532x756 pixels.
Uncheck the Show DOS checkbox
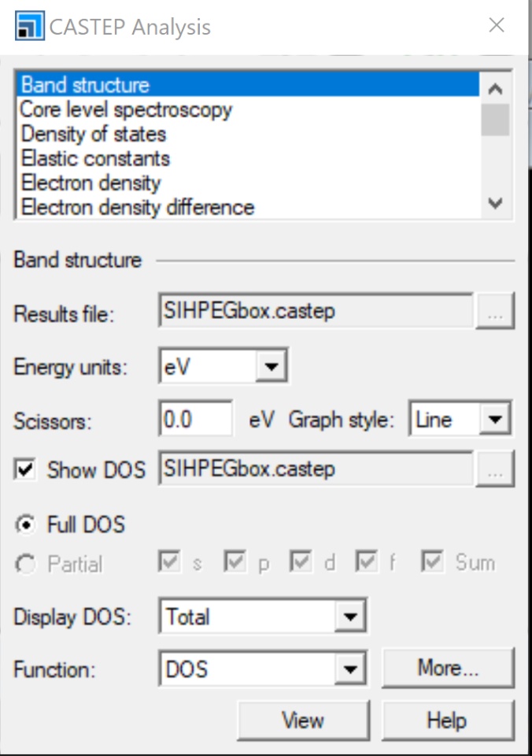(25, 469)
